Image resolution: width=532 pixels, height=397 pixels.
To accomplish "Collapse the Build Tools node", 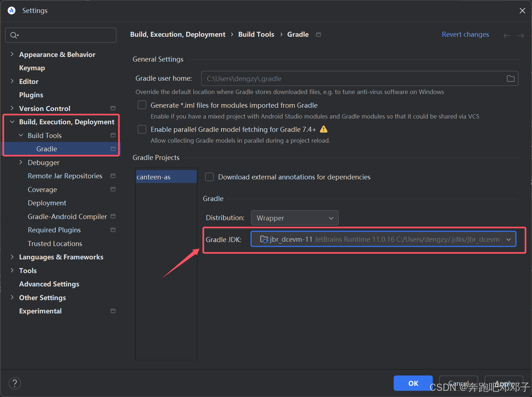I will tap(21, 135).
